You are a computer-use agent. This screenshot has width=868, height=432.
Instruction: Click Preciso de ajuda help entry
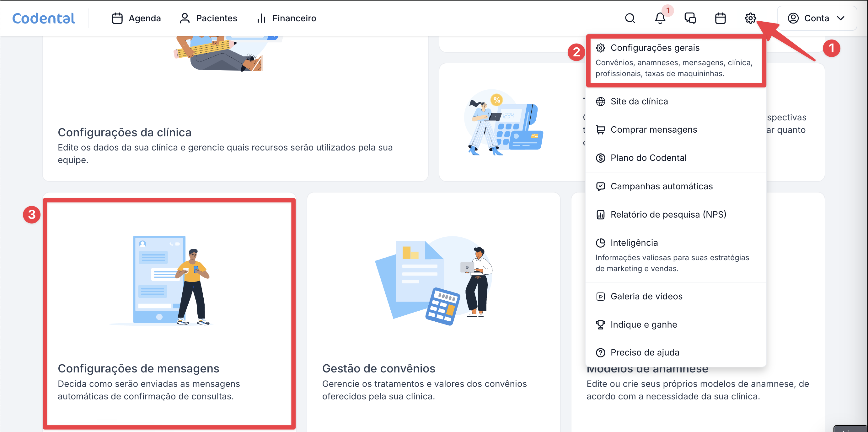[645, 353]
